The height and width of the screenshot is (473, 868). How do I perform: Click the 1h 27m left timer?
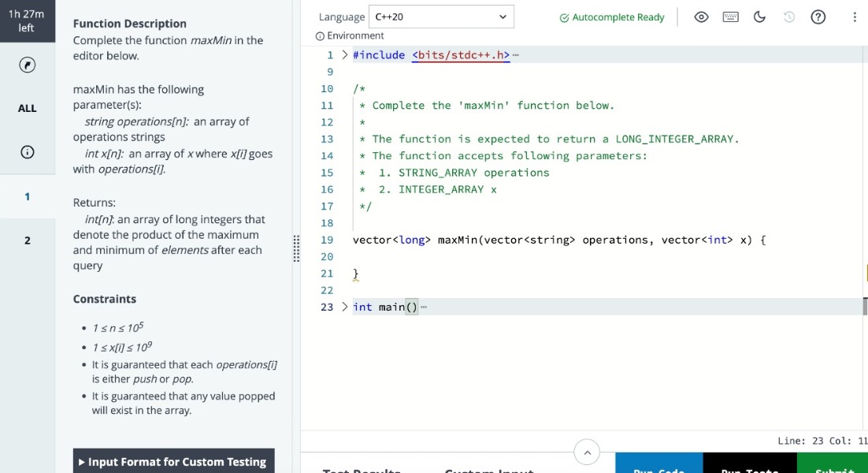click(27, 21)
